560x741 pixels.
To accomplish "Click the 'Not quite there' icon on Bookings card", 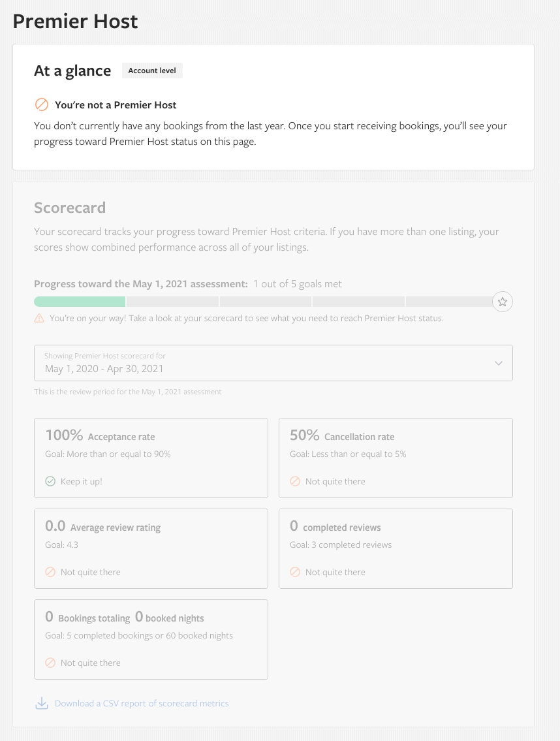I will click(50, 663).
